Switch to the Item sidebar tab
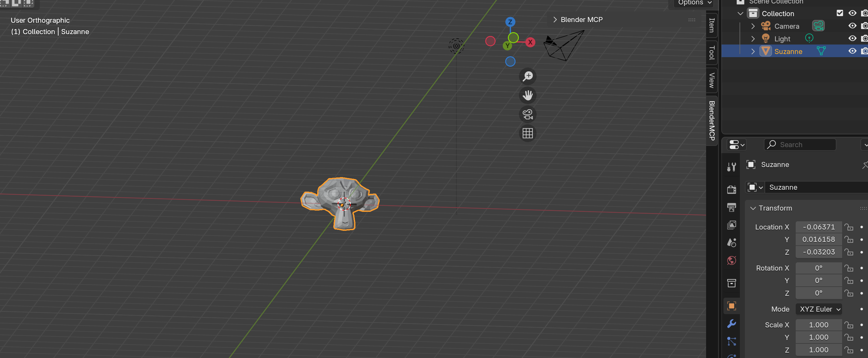The width and height of the screenshot is (868, 358). click(x=711, y=25)
